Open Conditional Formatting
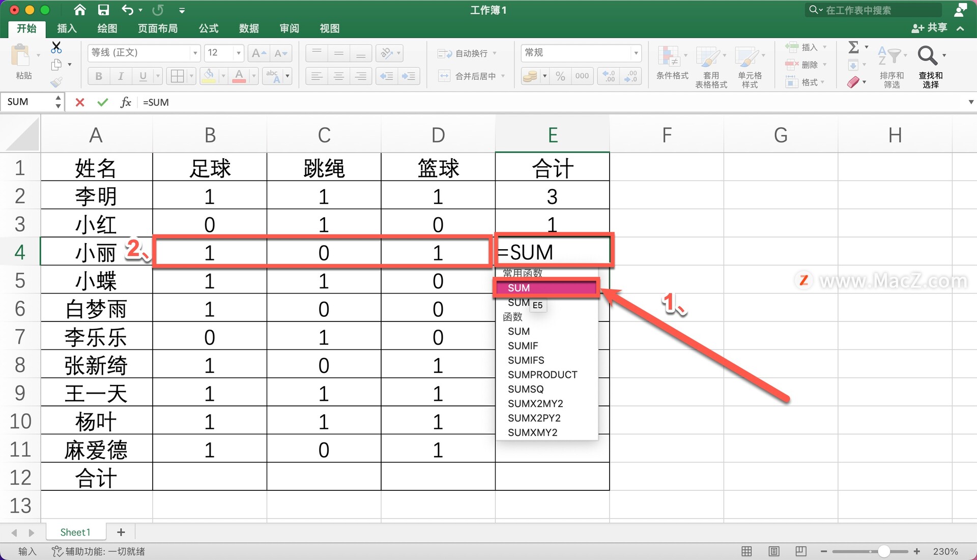 [672, 64]
